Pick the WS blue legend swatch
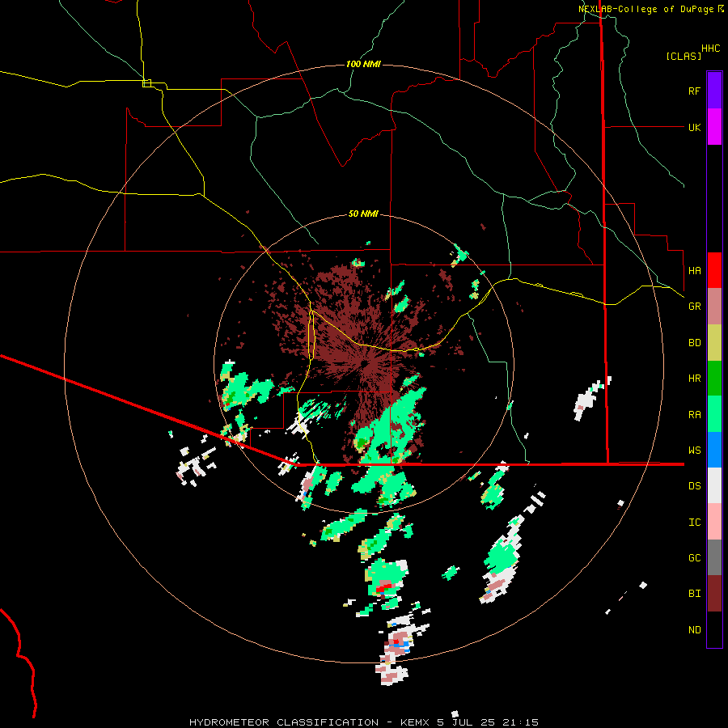 point(714,450)
